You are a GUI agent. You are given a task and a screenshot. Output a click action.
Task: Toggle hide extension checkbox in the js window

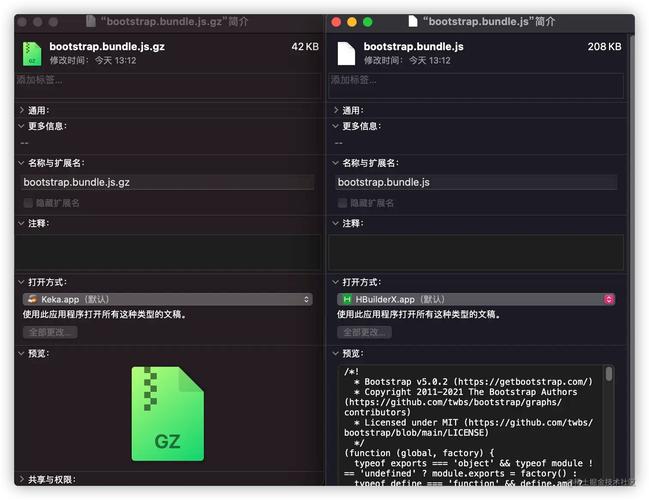click(x=342, y=203)
